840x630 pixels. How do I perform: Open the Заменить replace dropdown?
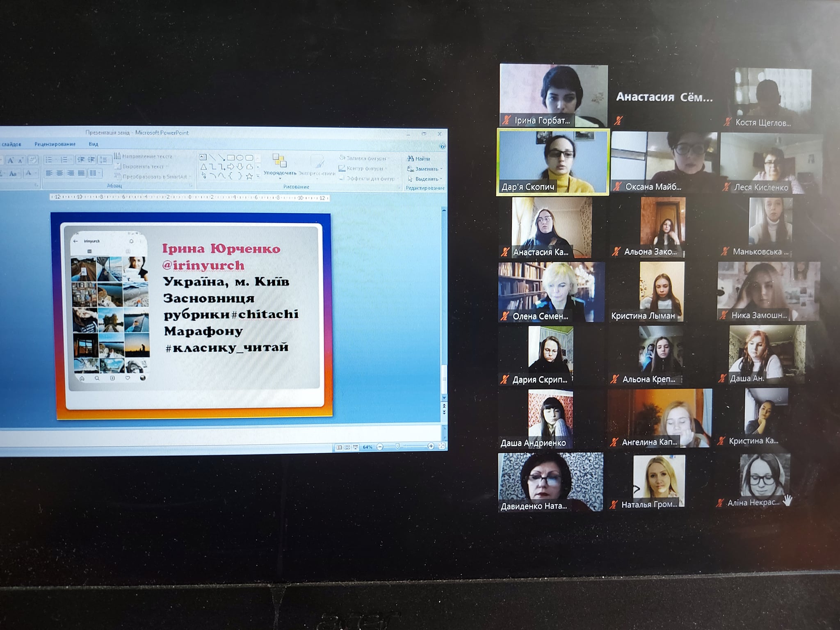441,169
